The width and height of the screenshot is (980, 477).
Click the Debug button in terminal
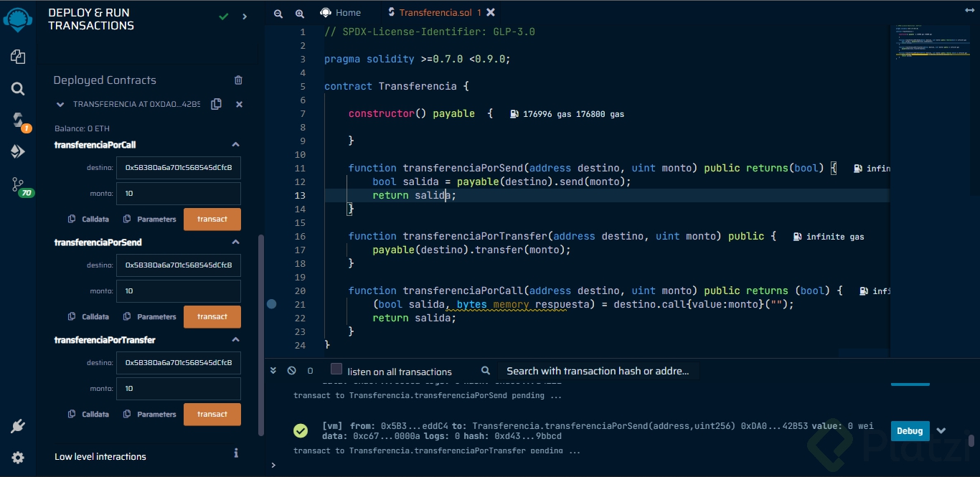tap(910, 430)
